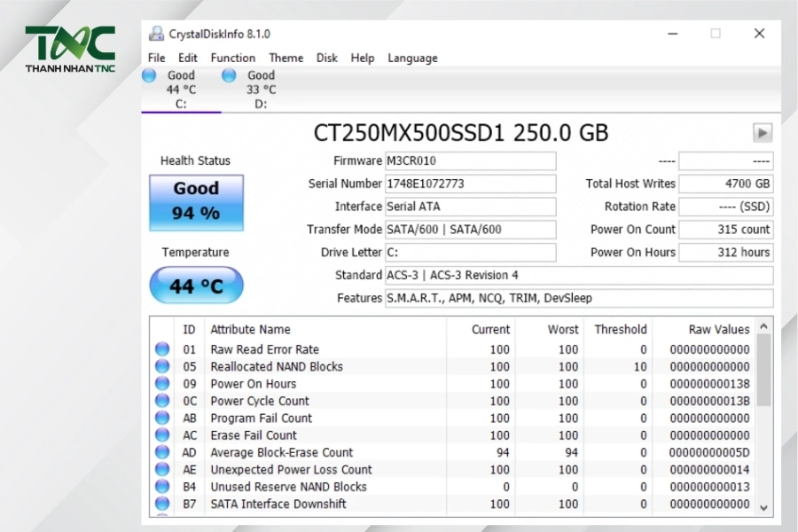Select the C: drive tab
This screenshot has height=532, width=798.
(x=181, y=90)
